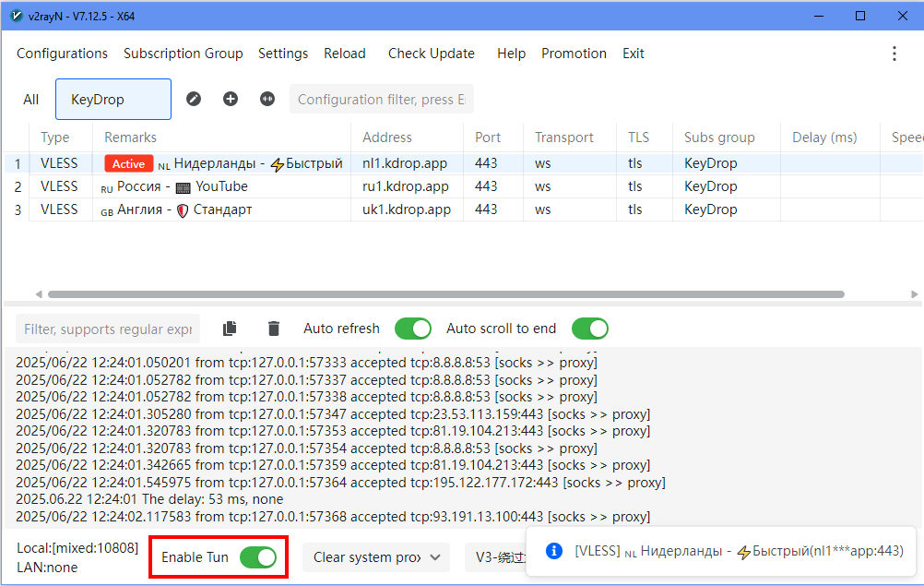The image size is (924, 586).
Task: Turn off Auto refresh toggle
Action: [x=412, y=329]
